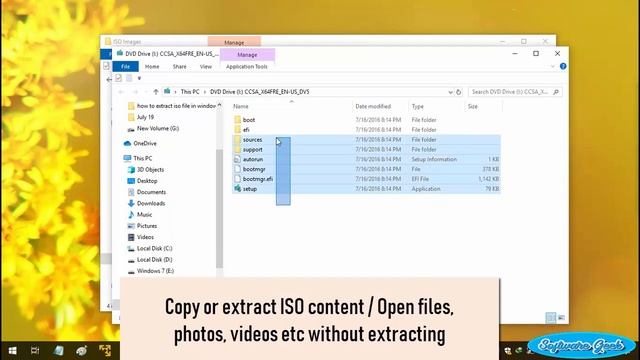
Task: Sort by Type column header
Action: pyautogui.click(x=418, y=106)
